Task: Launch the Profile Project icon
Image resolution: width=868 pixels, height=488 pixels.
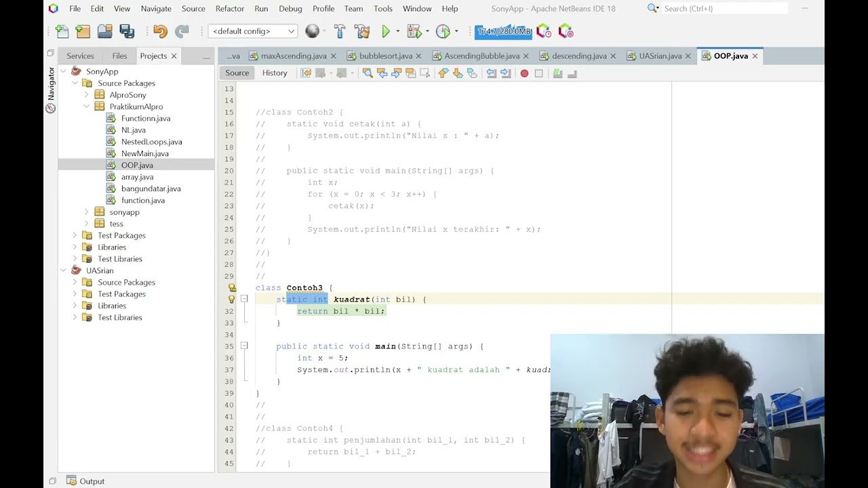Action: pos(443,31)
